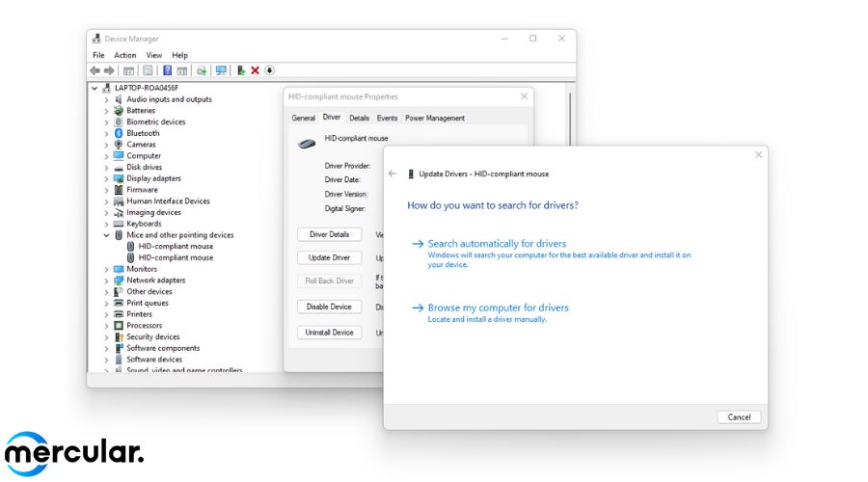Expand the Print queues node arrow
This screenshot has height=482, width=868.
tap(106, 304)
